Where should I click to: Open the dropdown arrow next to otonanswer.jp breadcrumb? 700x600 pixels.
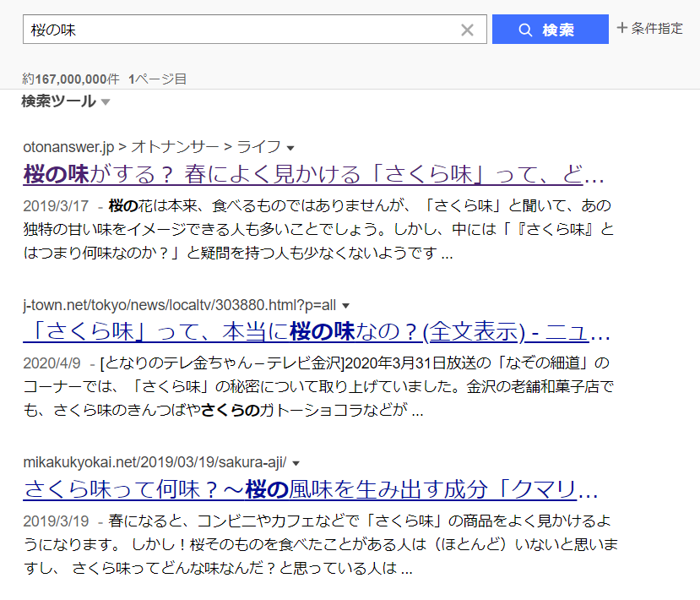pos(290,148)
